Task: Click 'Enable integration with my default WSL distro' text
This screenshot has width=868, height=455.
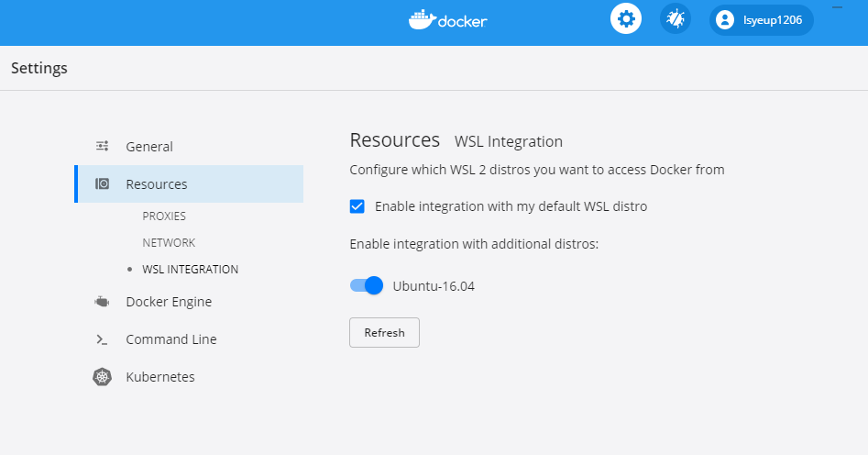Action: point(511,206)
